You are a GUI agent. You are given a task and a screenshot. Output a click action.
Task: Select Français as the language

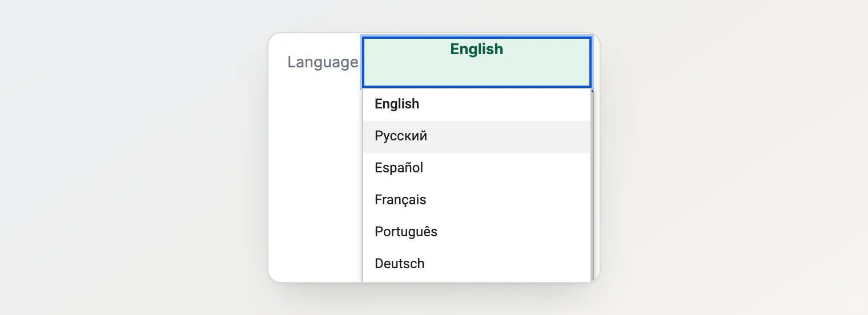pos(477,200)
